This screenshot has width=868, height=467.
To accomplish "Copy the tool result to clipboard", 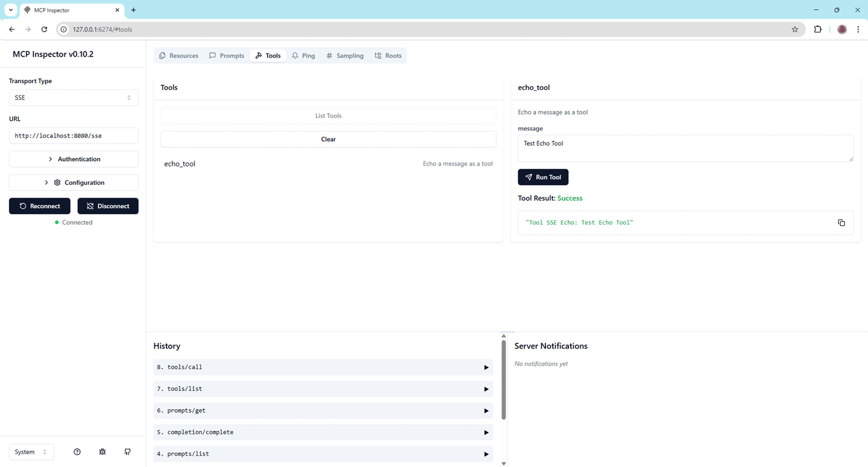I will pyautogui.click(x=841, y=223).
